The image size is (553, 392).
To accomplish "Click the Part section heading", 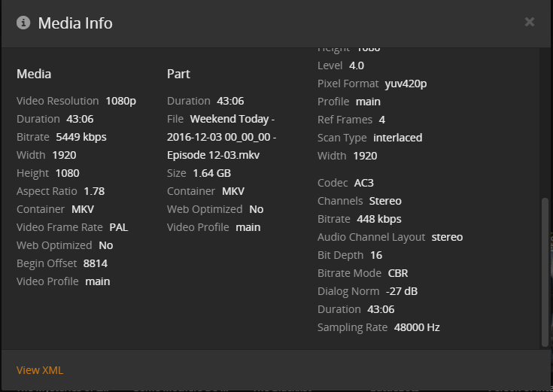I will coord(178,74).
